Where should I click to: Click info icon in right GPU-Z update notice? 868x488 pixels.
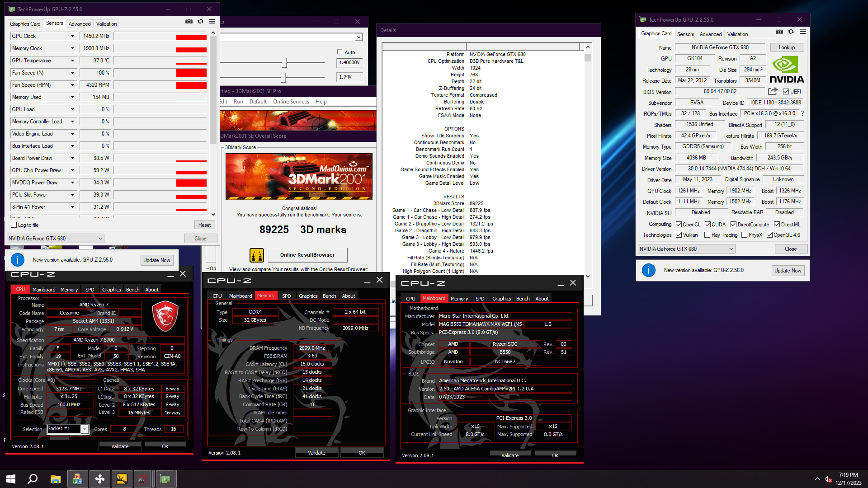click(648, 270)
